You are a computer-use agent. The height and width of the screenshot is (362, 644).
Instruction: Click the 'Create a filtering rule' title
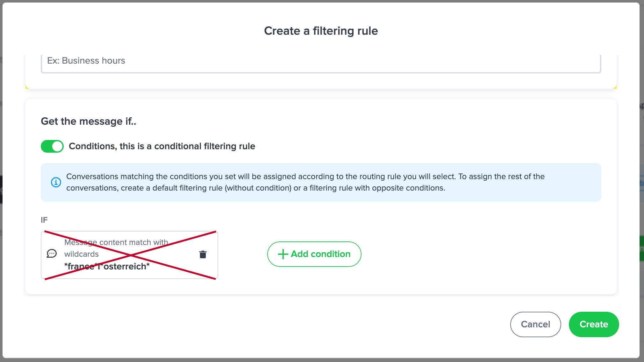click(321, 31)
